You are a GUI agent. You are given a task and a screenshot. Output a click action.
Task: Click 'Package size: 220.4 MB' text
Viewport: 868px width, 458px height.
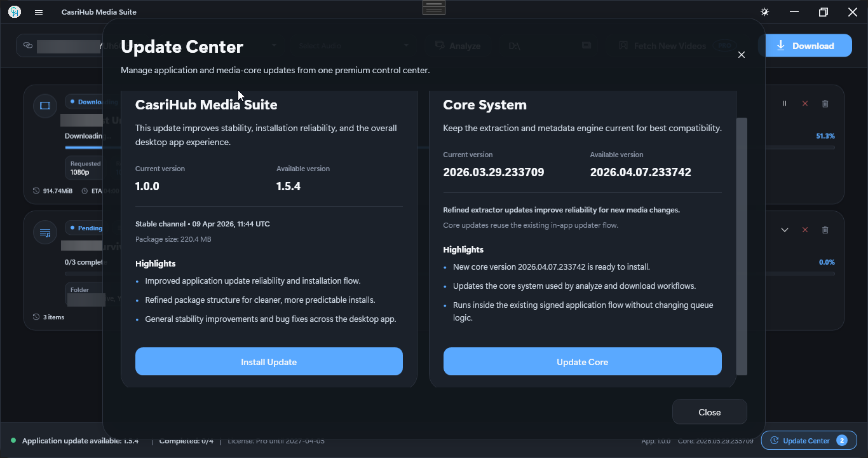click(x=173, y=239)
